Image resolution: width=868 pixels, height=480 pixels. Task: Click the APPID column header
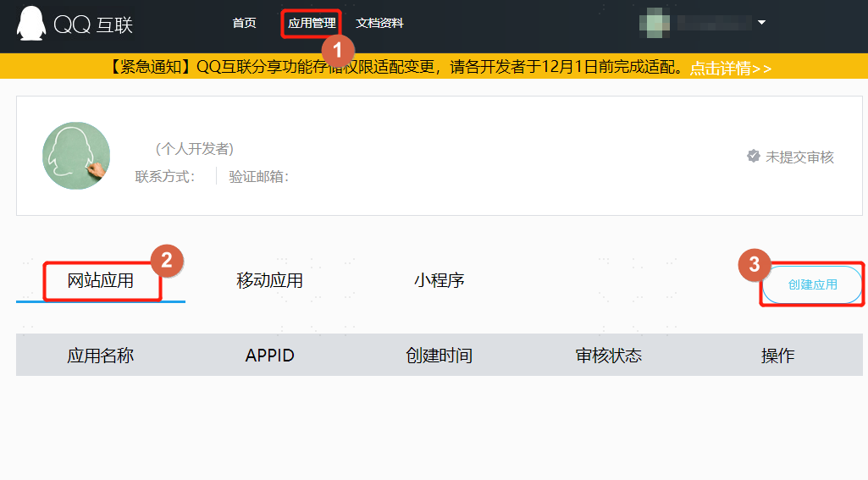coord(269,356)
